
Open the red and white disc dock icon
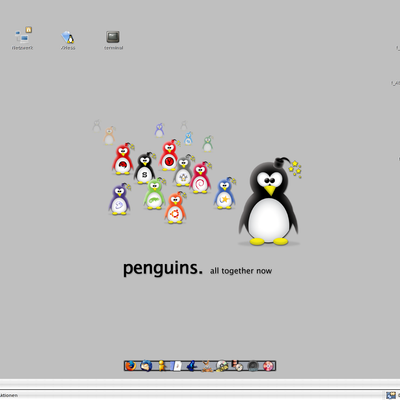(268, 366)
